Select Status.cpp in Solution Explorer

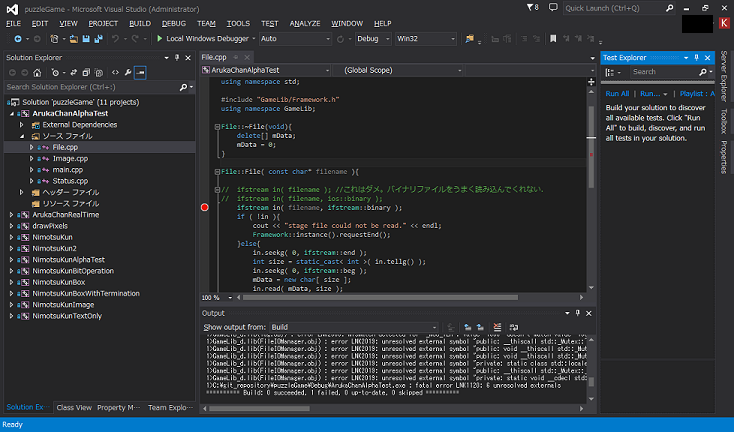click(x=70, y=181)
